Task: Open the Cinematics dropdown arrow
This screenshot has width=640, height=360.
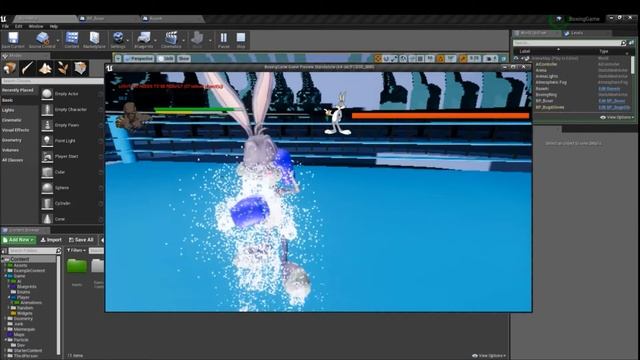Action: point(184,40)
